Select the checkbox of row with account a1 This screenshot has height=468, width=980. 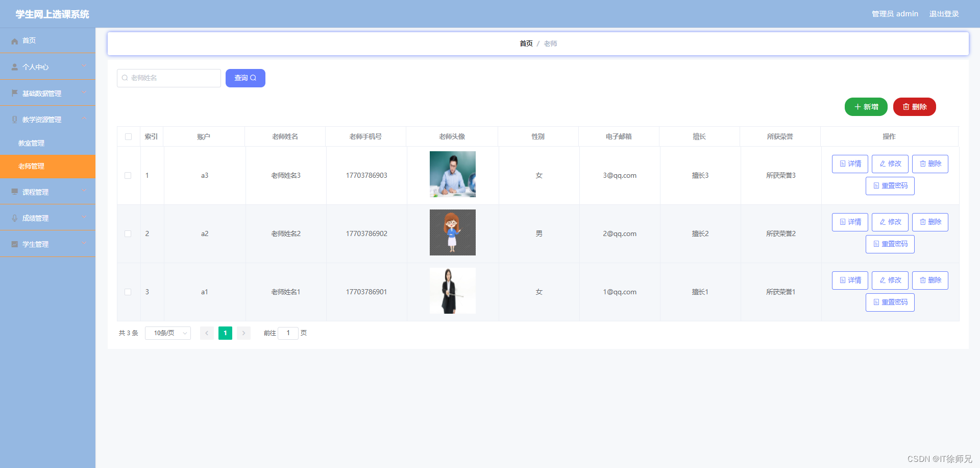coord(128,292)
